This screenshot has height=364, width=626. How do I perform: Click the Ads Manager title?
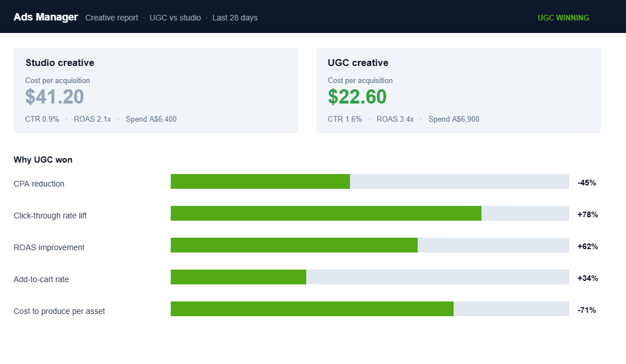point(46,17)
